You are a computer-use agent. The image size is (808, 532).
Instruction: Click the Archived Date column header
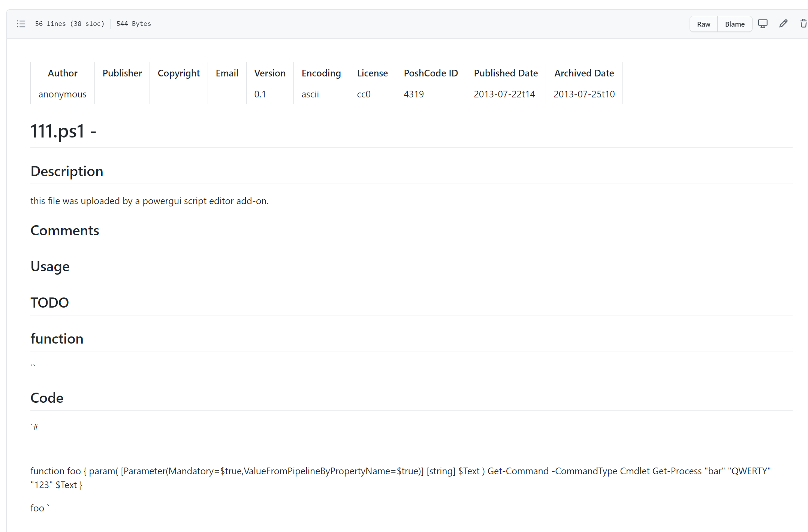pos(584,73)
